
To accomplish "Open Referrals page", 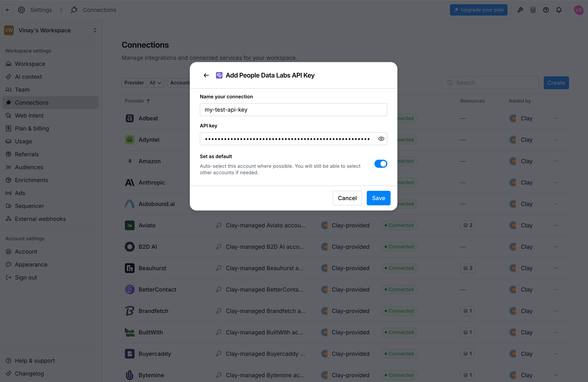I will click(x=50, y=154).
